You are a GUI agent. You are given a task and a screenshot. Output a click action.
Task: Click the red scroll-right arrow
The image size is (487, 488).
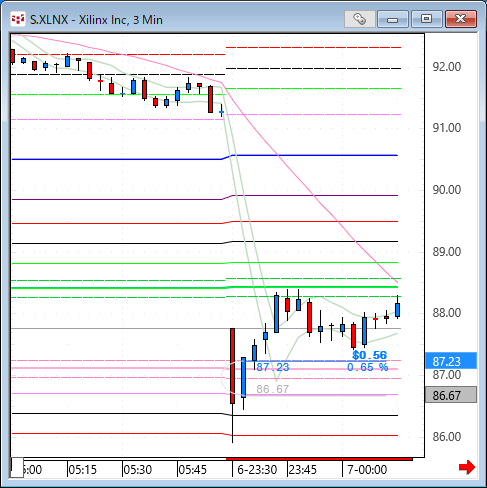pos(467,467)
